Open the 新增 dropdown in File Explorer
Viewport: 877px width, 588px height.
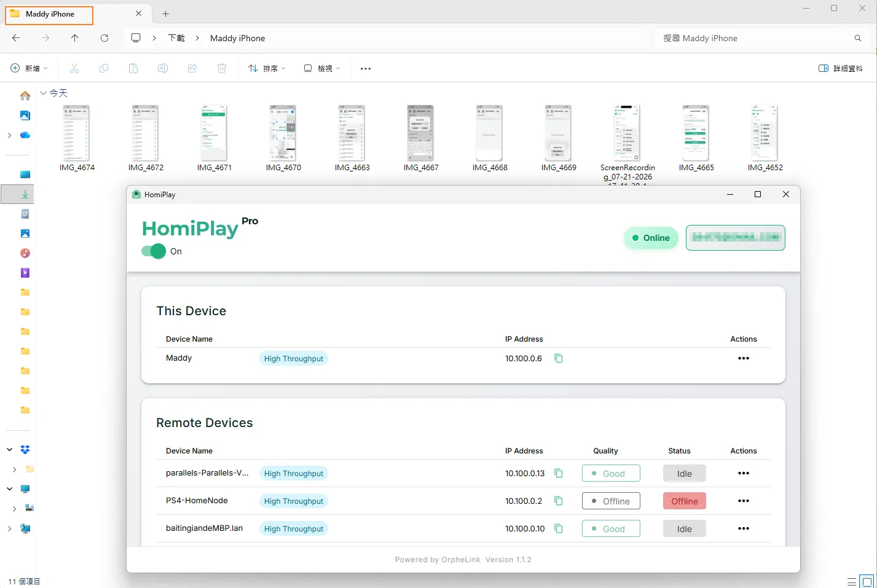pyautogui.click(x=29, y=68)
